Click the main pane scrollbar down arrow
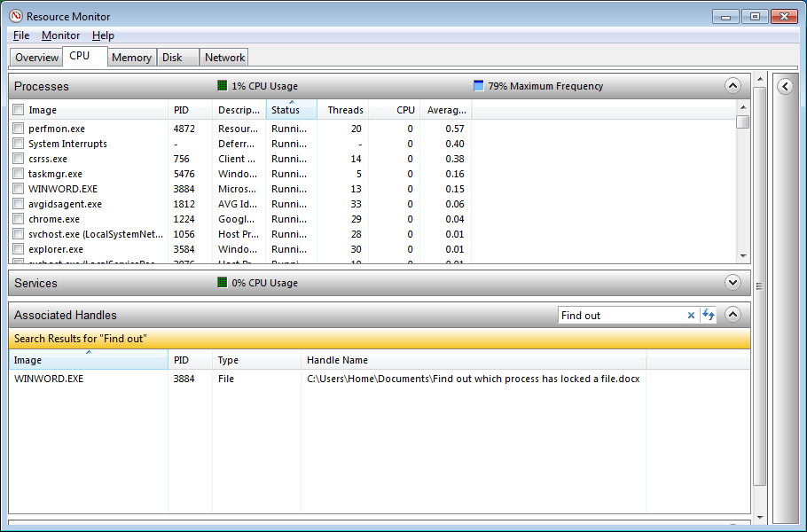Viewport: 807px width, 532px height. pyautogui.click(x=760, y=518)
